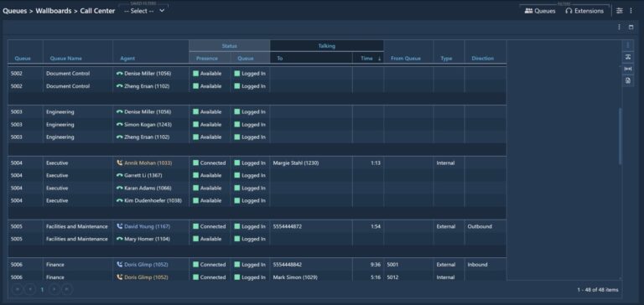Open the top bar three-dot menu
This screenshot has height=305, width=644.
coord(631,11)
